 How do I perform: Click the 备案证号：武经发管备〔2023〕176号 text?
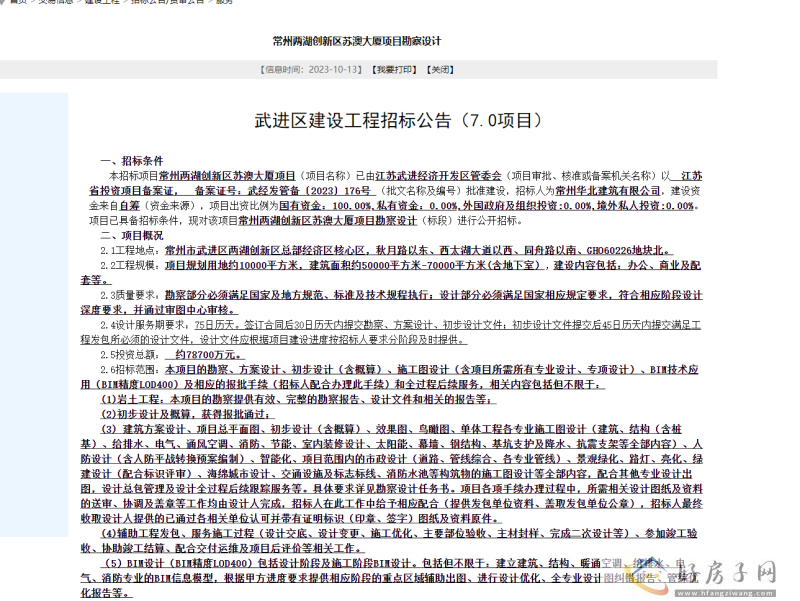pos(282,191)
